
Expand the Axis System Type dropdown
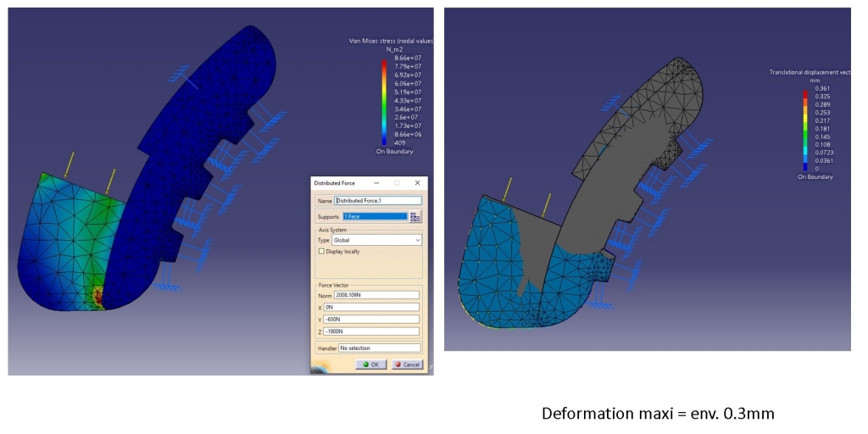click(x=376, y=240)
